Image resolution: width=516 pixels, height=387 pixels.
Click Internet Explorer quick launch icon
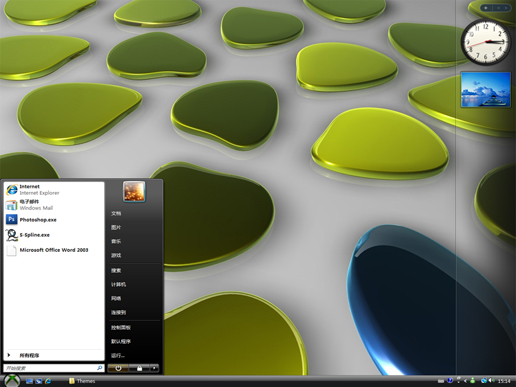click(48, 381)
